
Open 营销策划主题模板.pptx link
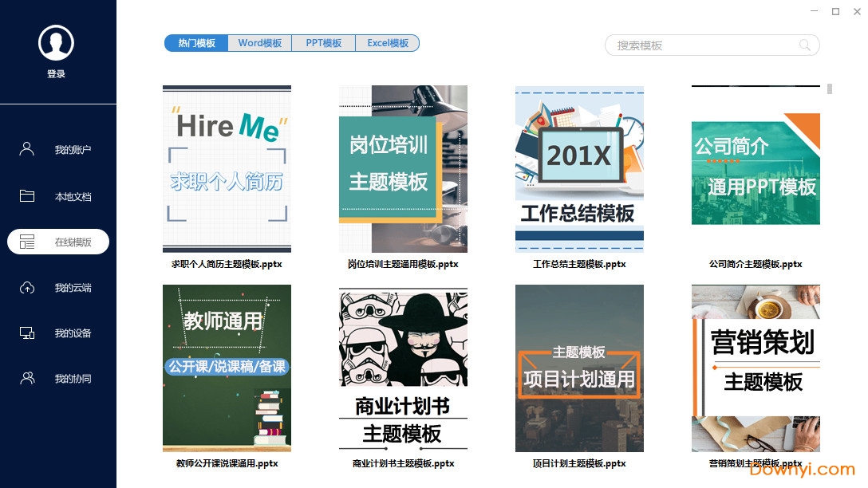click(x=756, y=462)
